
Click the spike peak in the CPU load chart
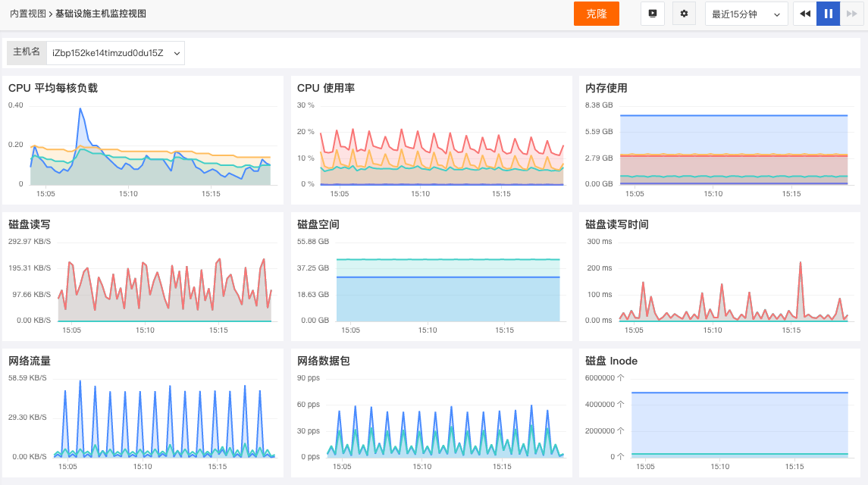tap(81, 109)
